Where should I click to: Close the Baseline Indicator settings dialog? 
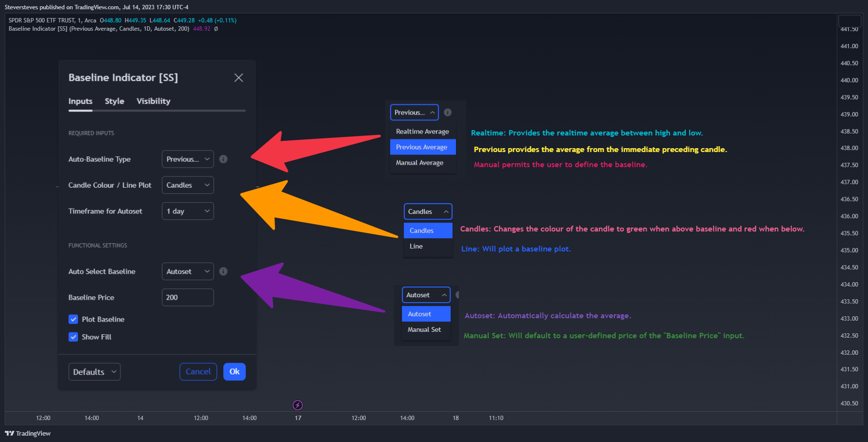click(x=238, y=78)
